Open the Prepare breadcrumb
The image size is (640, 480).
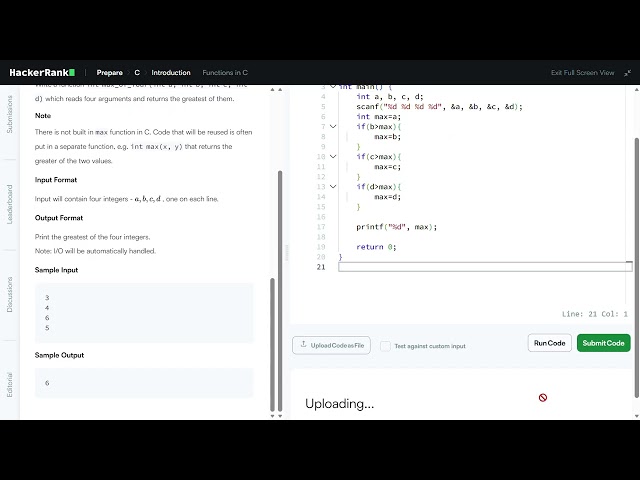coord(109,73)
